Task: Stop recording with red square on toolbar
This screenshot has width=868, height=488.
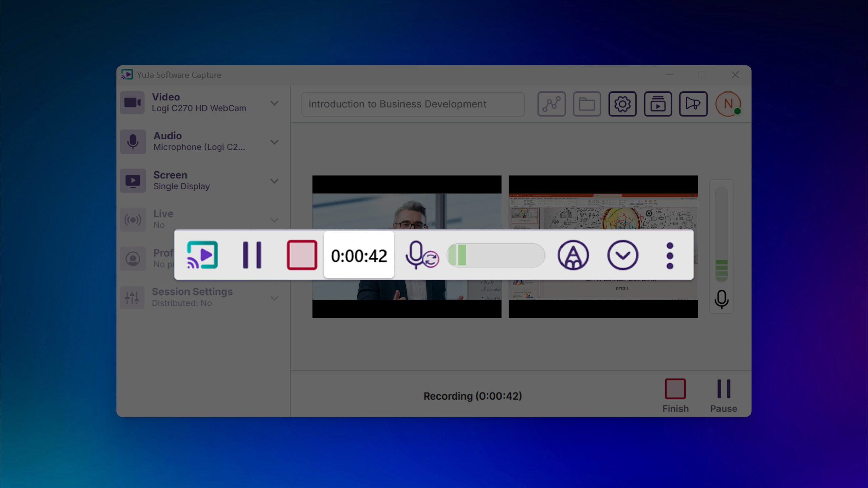Action: tap(302, 255)
